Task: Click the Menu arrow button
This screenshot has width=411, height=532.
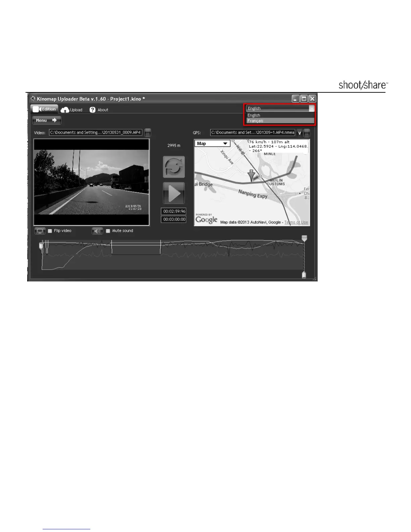Action: (x=47, y=120)
